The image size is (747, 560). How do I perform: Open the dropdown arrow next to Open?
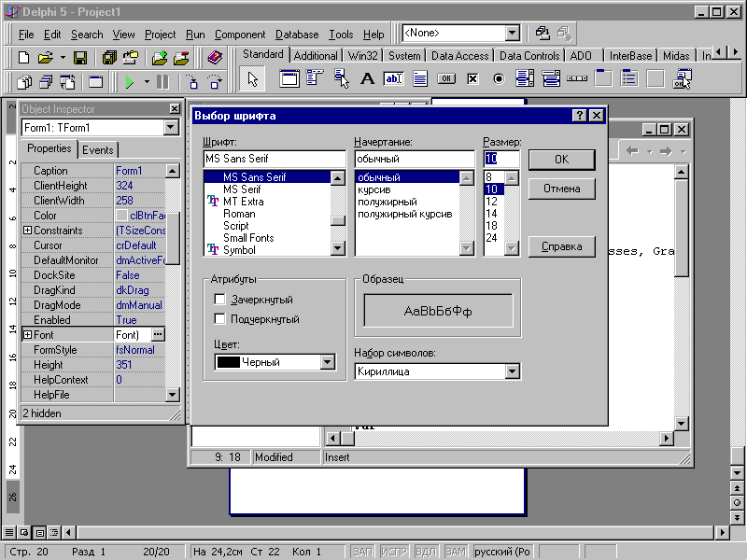pyautogui.click(x=63, y=58)
